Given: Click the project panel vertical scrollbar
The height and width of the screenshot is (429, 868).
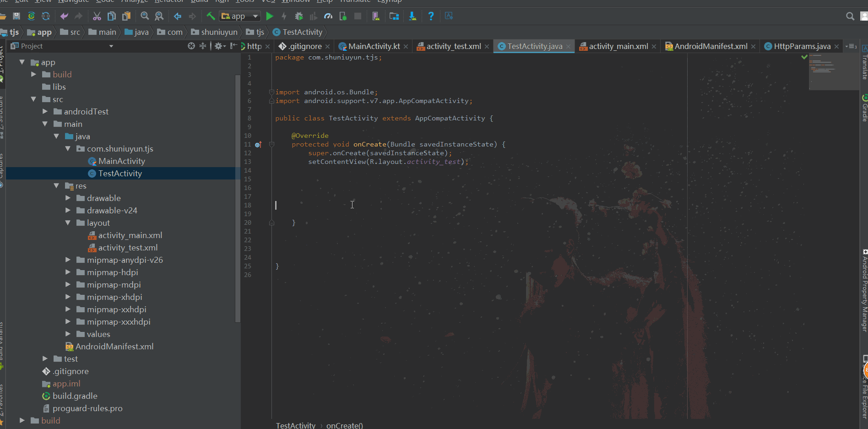Looking at the screenshot, I should click(238, 199).
